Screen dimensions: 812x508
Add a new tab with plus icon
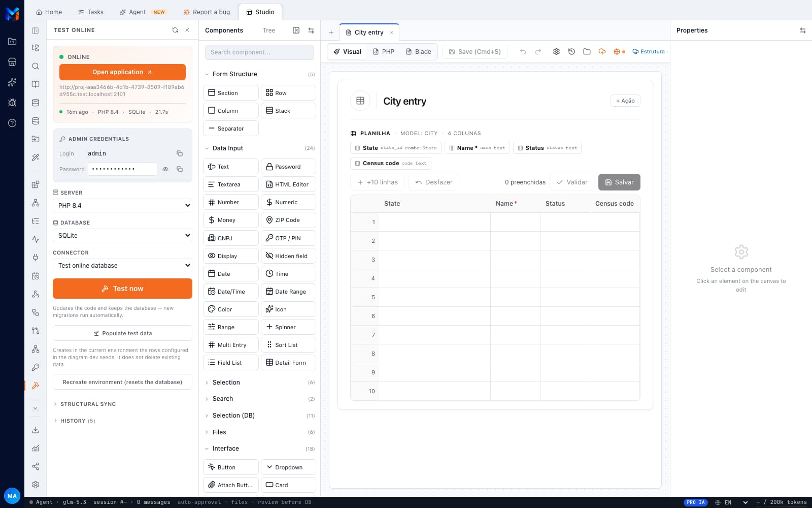click(x=331, y=32)
